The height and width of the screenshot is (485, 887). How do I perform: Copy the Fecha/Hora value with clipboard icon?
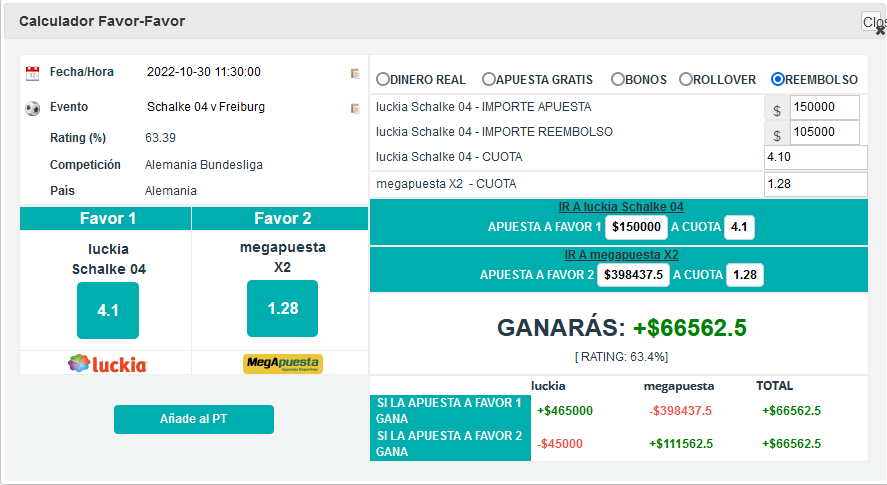(x=355, y=73)
